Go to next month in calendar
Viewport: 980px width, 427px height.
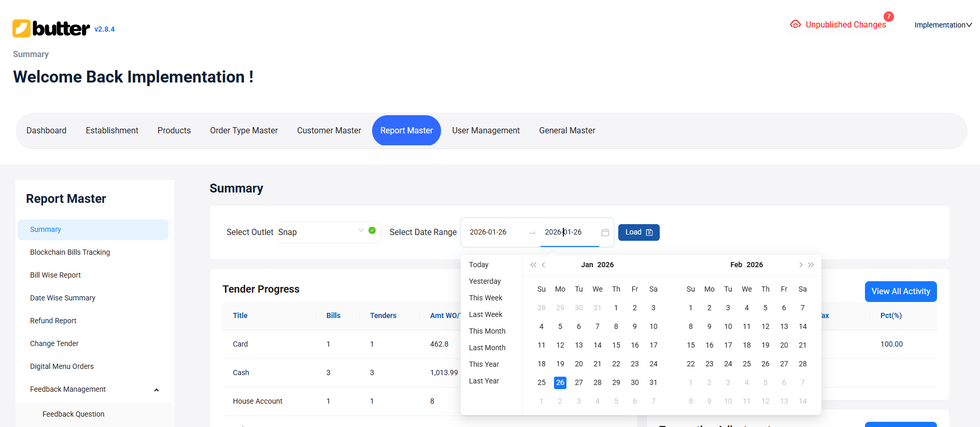point(801,265)
